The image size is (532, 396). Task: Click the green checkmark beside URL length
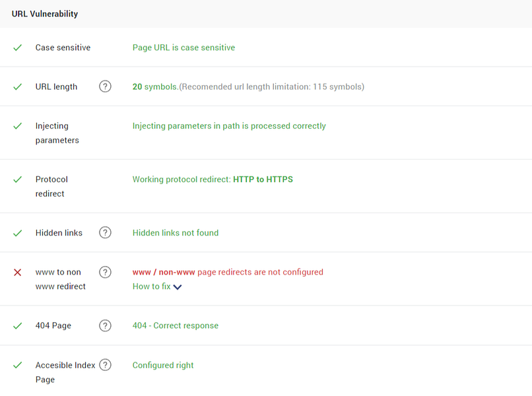[18, 86]
